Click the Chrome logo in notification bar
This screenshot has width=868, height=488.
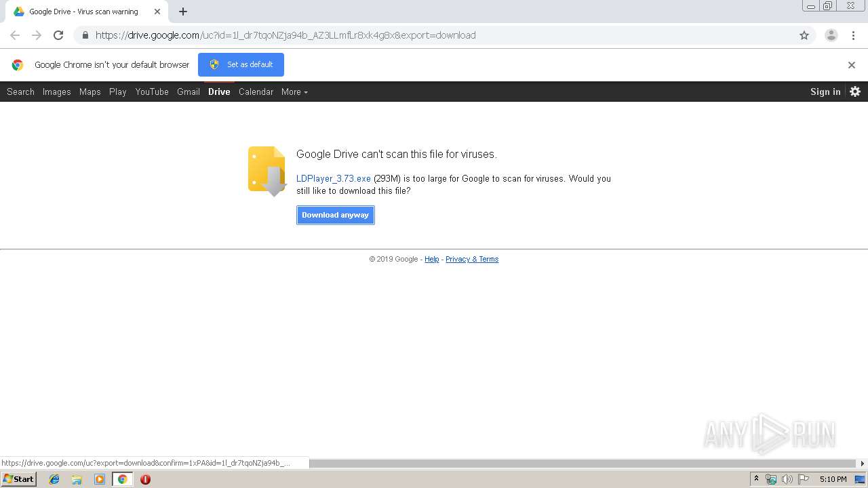pyautogui.click(x=18, y=65)
